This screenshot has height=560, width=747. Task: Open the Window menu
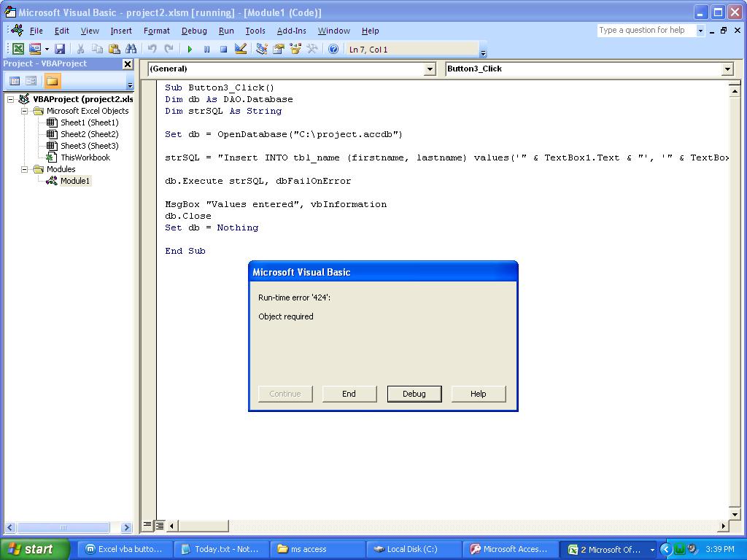[334, 31]
